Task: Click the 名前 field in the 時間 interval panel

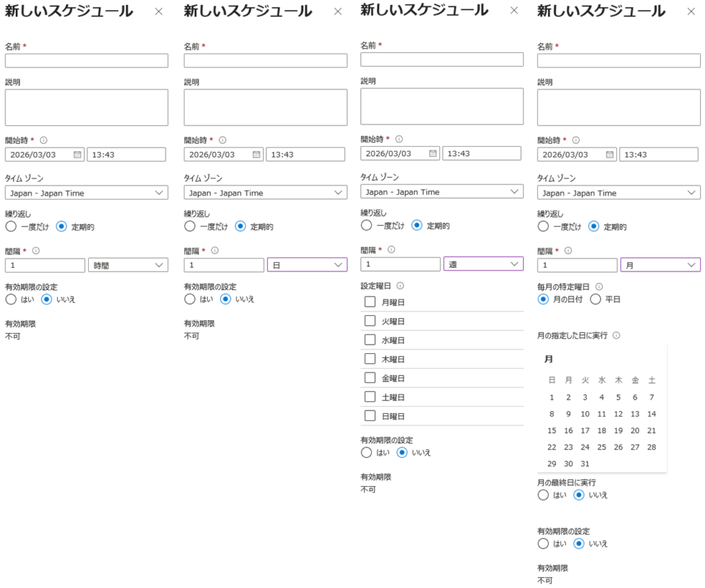Action: click(x=86, y=61)
